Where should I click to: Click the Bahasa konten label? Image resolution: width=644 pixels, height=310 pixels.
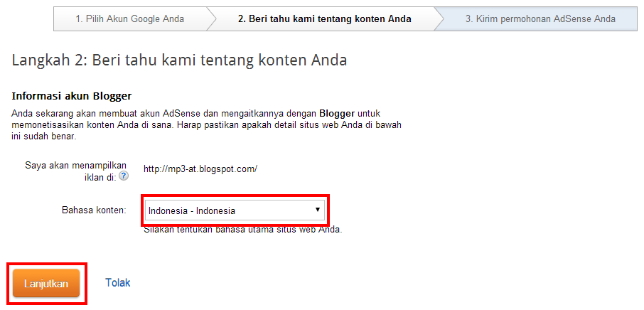94,210
